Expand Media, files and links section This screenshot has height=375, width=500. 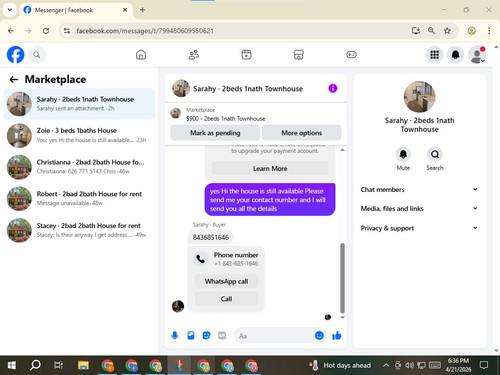(x=419, y=208)
